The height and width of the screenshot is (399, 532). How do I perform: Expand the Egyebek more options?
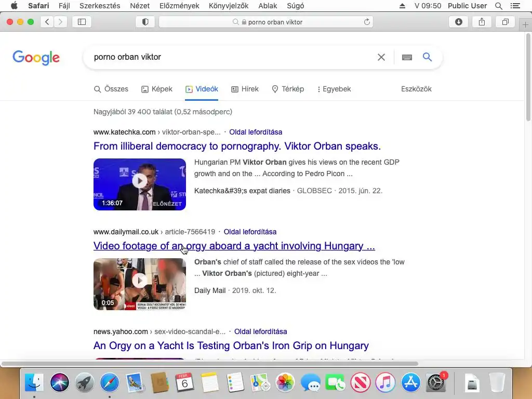point(334,89)
